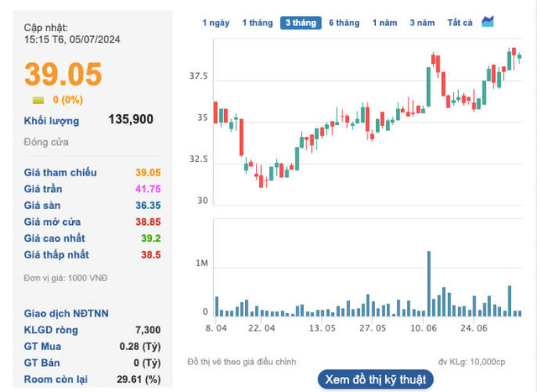Show the 6 tháng chart period
Image resolution: width=537 pixels, height=392 pixels.
pyautogui.click(x=344, y=23)
